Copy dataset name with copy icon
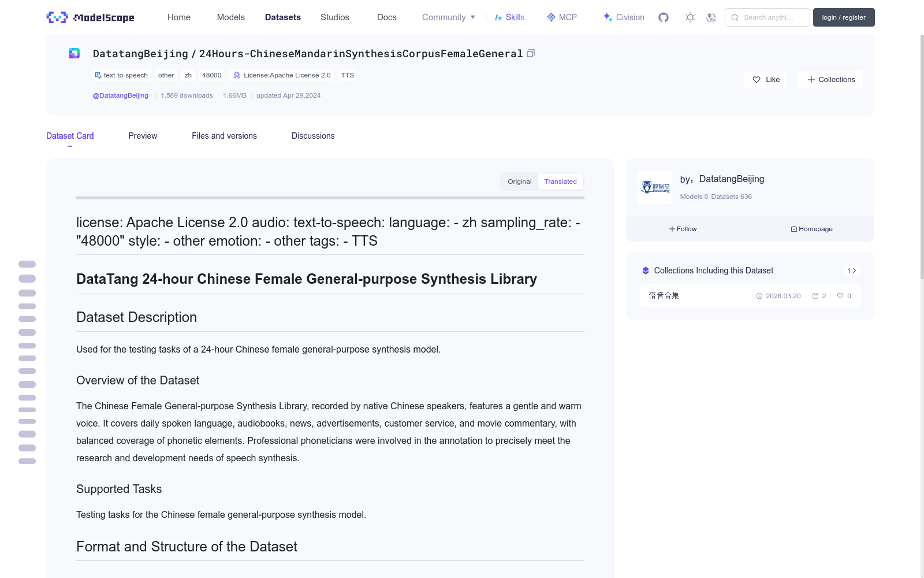The width and height of the screenshot is (924, 578). tap(531, 53)
